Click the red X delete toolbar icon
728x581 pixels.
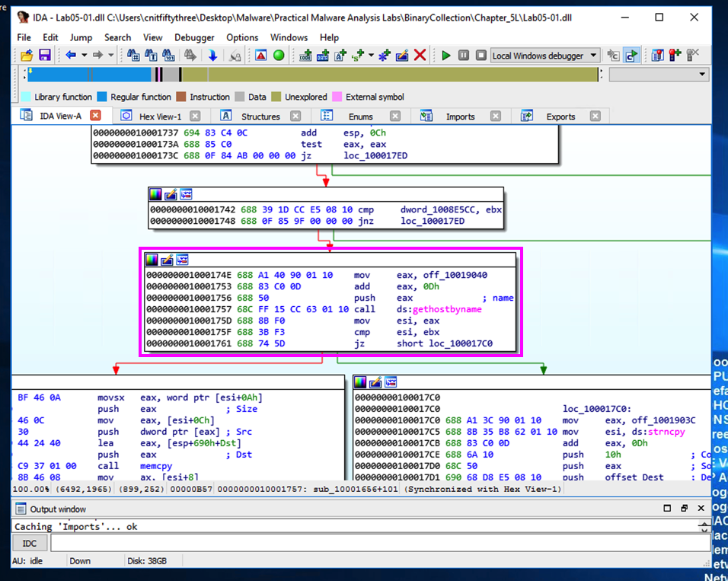(420, 56)
